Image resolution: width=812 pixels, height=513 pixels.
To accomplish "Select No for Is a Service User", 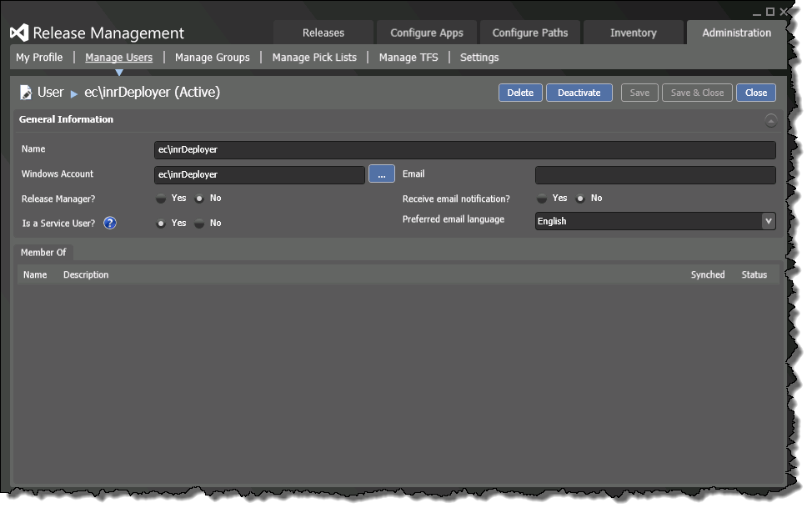I will (199, 224).
